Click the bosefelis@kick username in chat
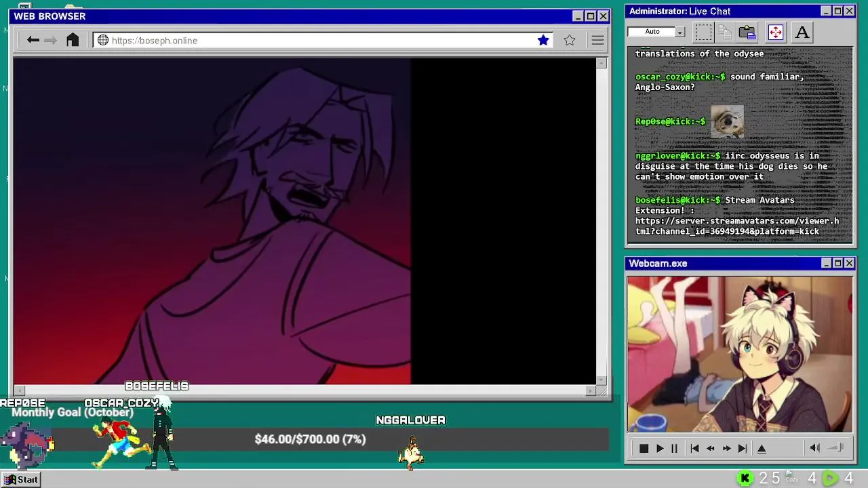 (x=677, y=200)
